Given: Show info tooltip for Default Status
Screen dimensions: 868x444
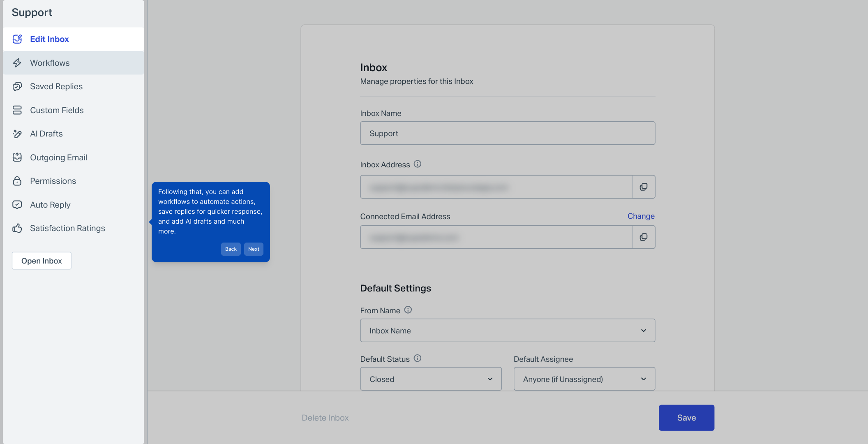Looking at the screenshot, I should (418, 358).
